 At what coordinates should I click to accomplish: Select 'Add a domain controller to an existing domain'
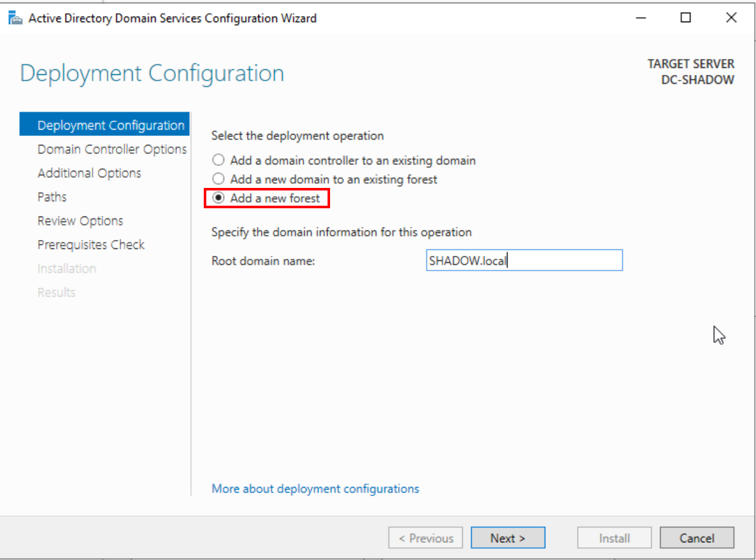point(219,161)
